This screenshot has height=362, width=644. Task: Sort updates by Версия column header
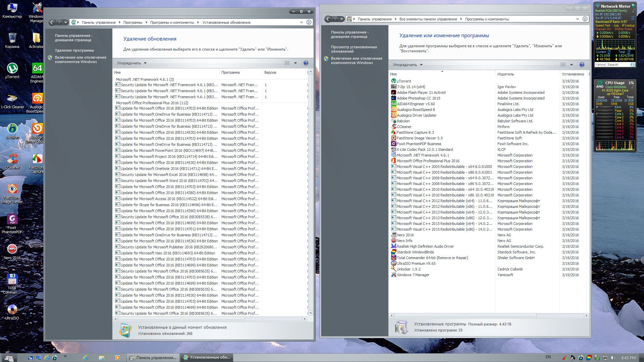(284, 72)
